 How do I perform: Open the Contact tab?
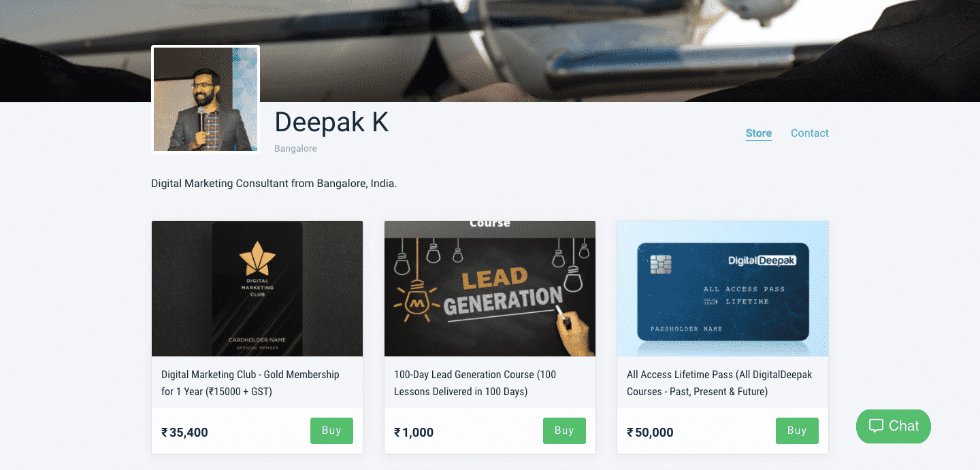(x=809, y=133)
